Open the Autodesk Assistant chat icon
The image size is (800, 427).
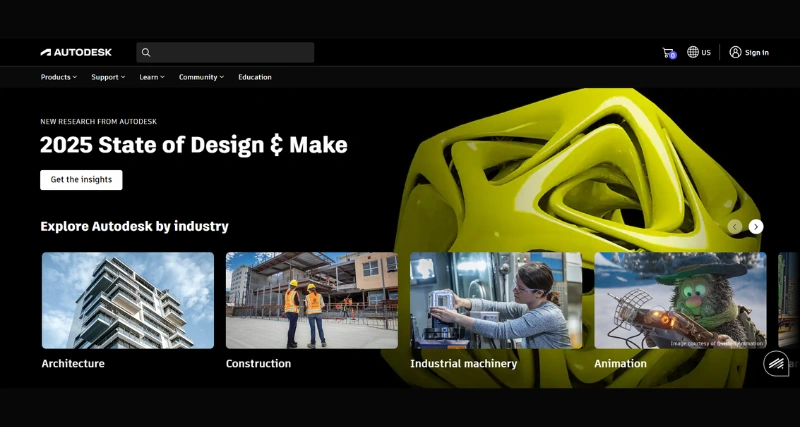pyautogui.click(x=776, y=365)
